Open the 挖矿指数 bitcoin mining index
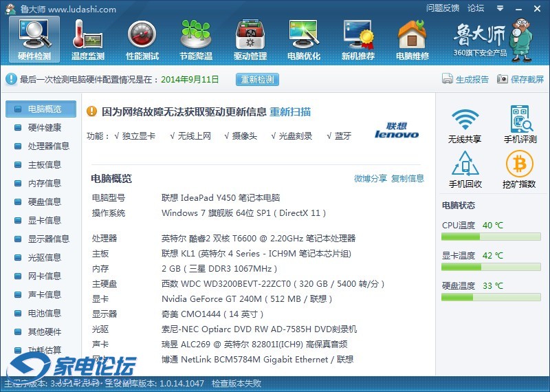 click(520, 170)
